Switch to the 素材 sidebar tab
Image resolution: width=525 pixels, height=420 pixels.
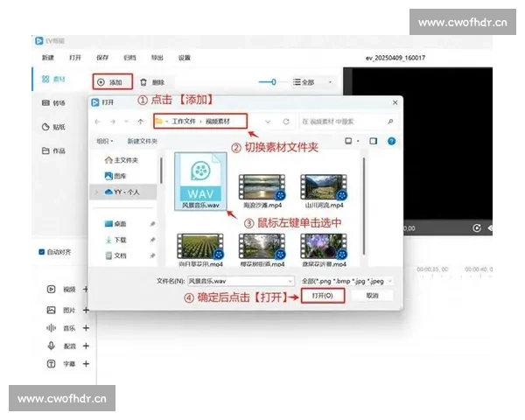53,79
